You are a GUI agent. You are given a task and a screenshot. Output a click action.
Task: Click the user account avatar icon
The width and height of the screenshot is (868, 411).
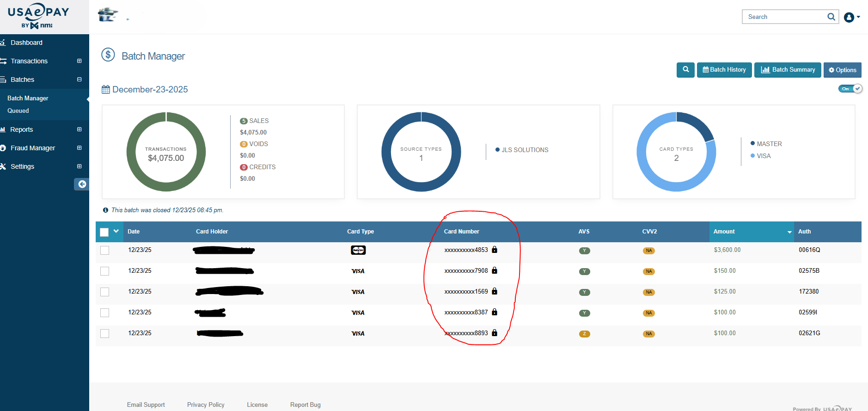point(849,17)
